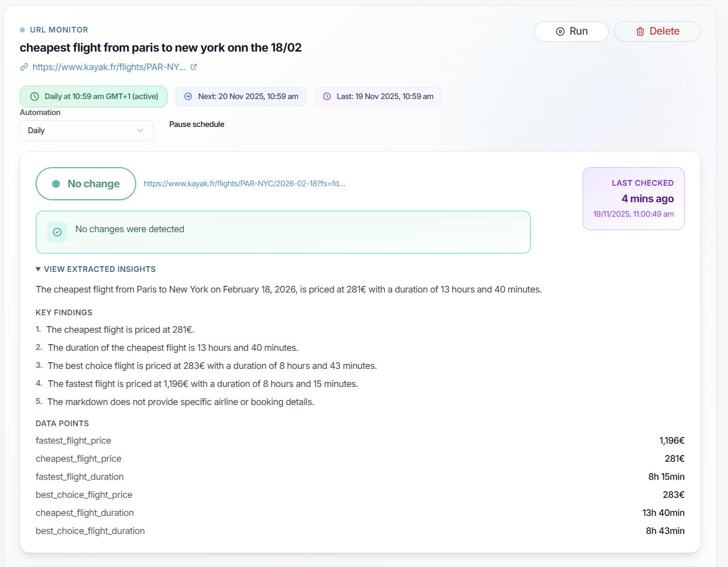Click the dot icon beside URL MONITOR label
This screenshot has height=567, width=728.
(23, 29)
